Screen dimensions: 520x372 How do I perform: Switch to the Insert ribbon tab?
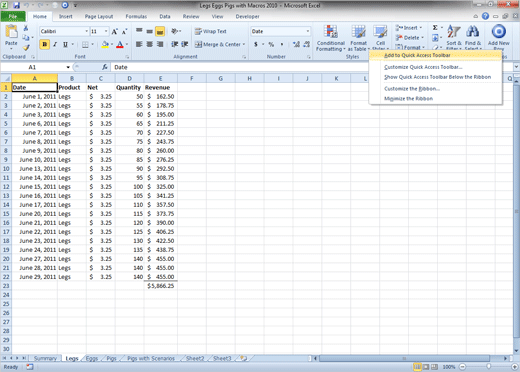click(x=66, y=16)
